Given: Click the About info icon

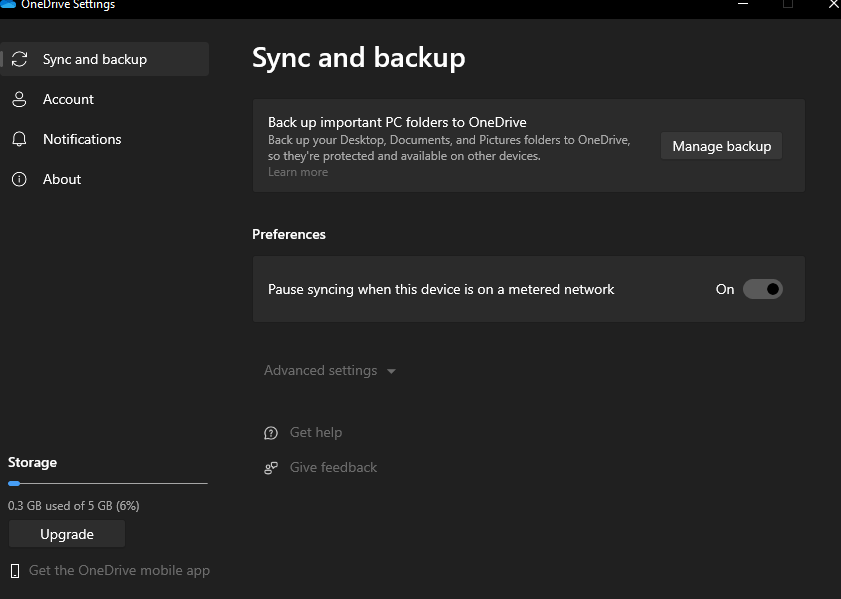Looking at the screenshot, I should coord(19,180).
